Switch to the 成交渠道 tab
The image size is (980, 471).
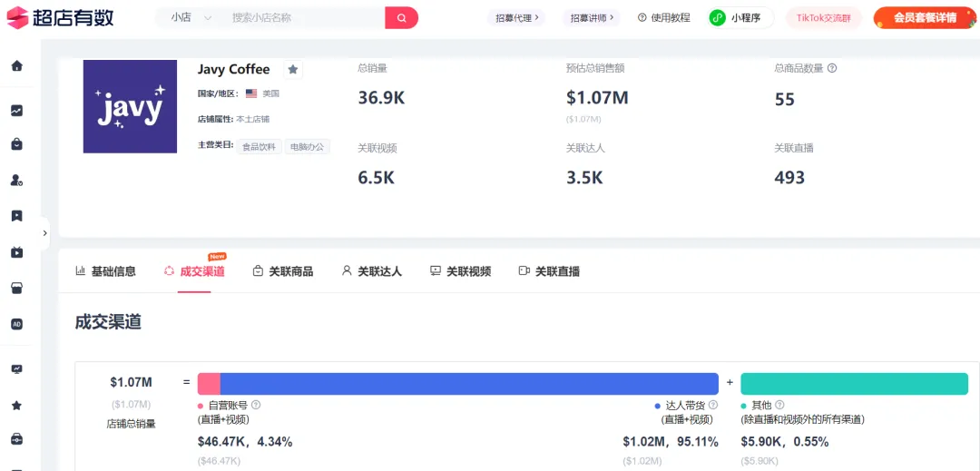pos(194,271)
